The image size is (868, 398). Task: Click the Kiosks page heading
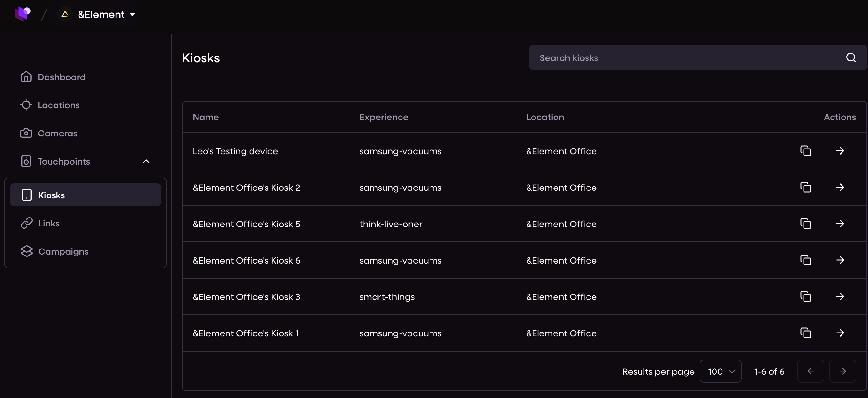pyautogui.click(x=201, y=58)
